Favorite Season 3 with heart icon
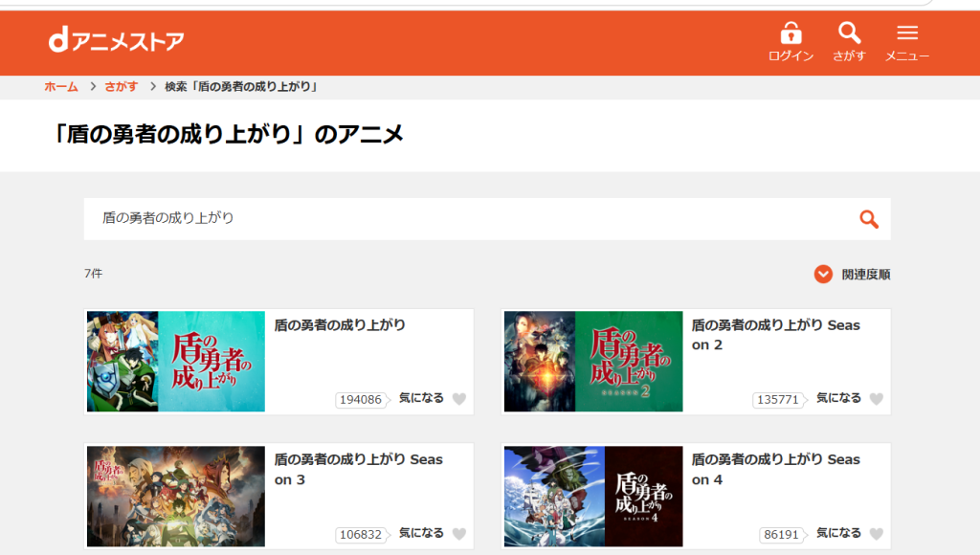The image size is (980, 555). (x=459, y=534)
